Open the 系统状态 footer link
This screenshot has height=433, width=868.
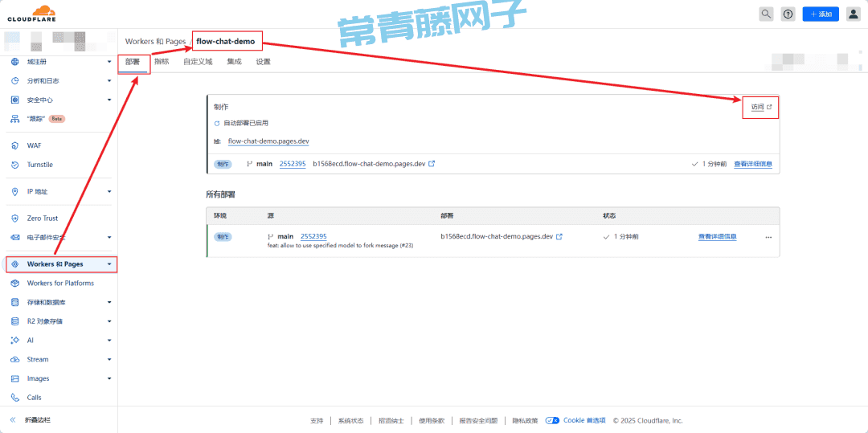coord(351,420)
